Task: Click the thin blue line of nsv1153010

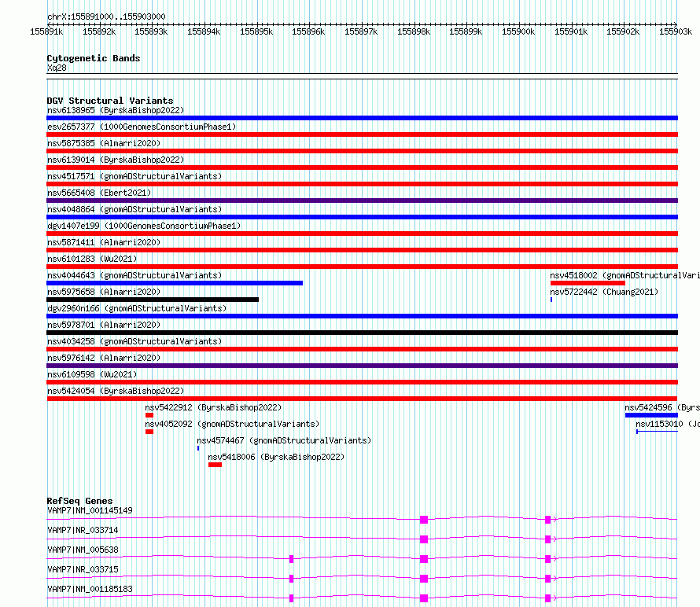Action: [x=658, y=432]
